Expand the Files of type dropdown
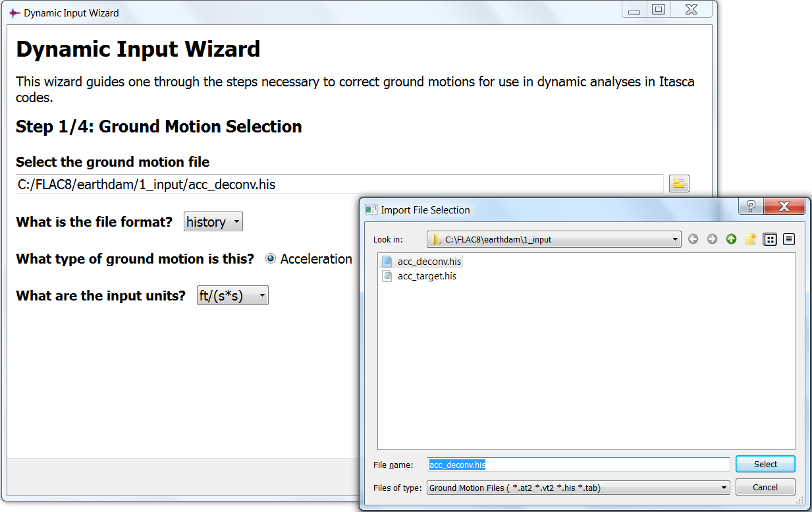This screenshot has height=512, width=812. (578, 488)
